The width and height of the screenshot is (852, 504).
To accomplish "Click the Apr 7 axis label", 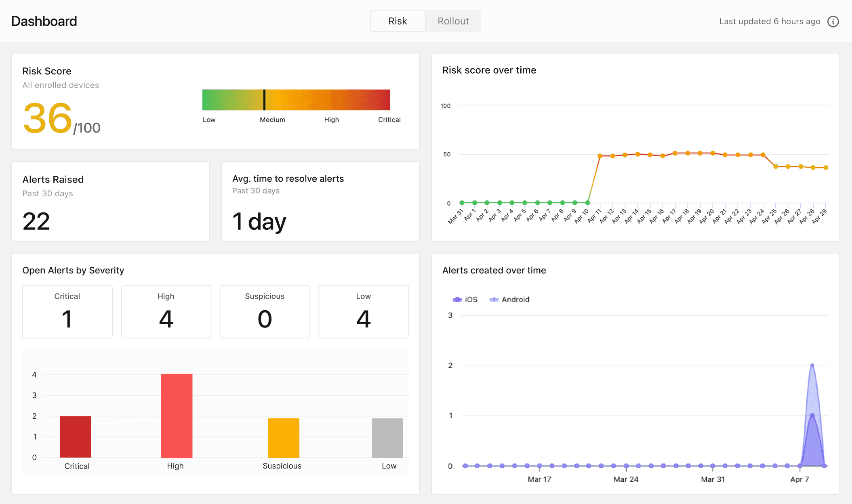I will tap(799, 479).
